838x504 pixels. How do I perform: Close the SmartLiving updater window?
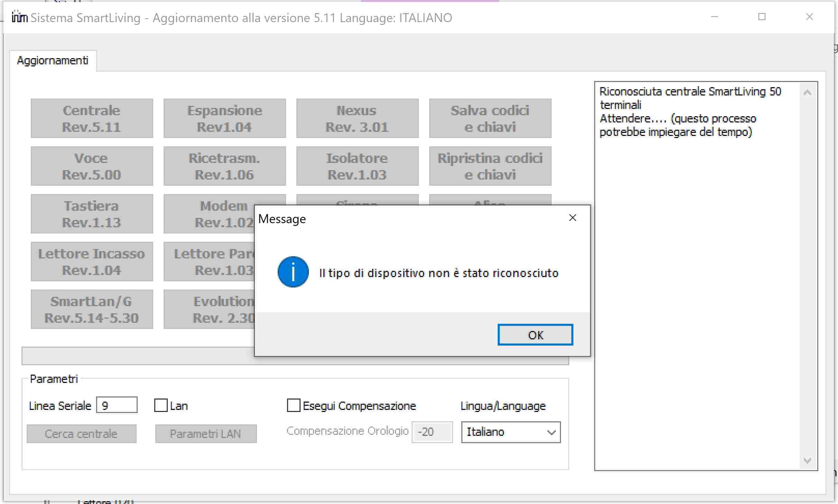pyautogui.click(x=809, y=17)
